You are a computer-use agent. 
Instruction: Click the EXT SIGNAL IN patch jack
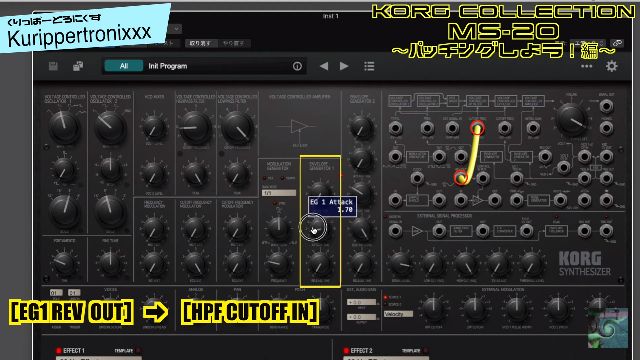452,129
